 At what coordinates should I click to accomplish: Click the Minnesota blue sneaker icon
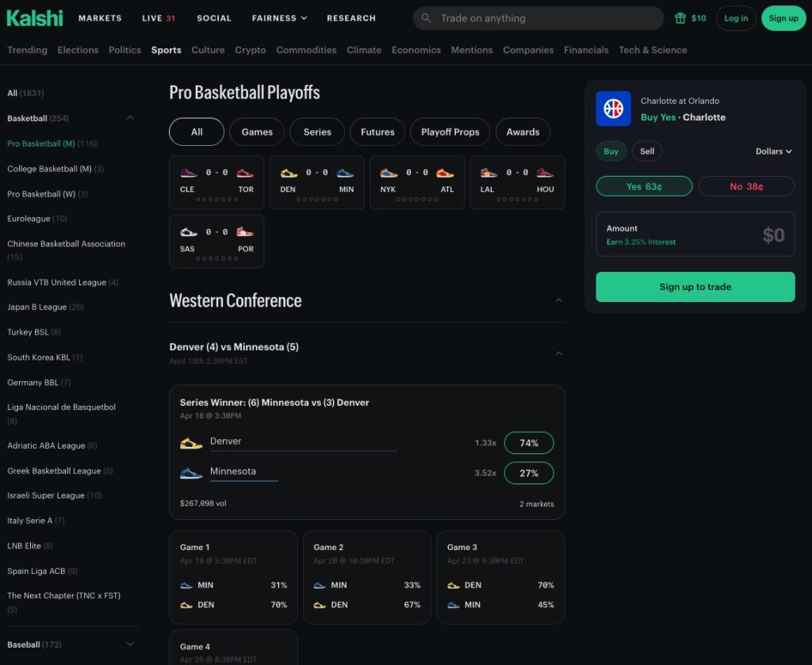[191, 473]
